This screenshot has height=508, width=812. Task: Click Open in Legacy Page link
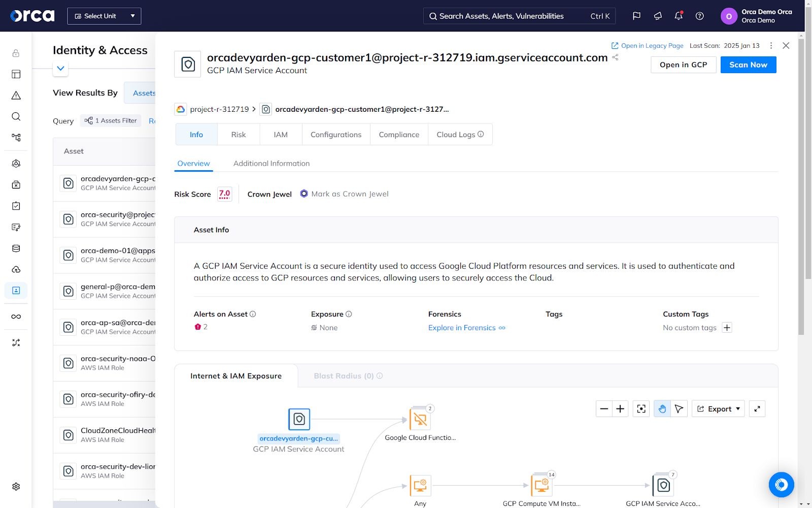click(x=647, y=46)
